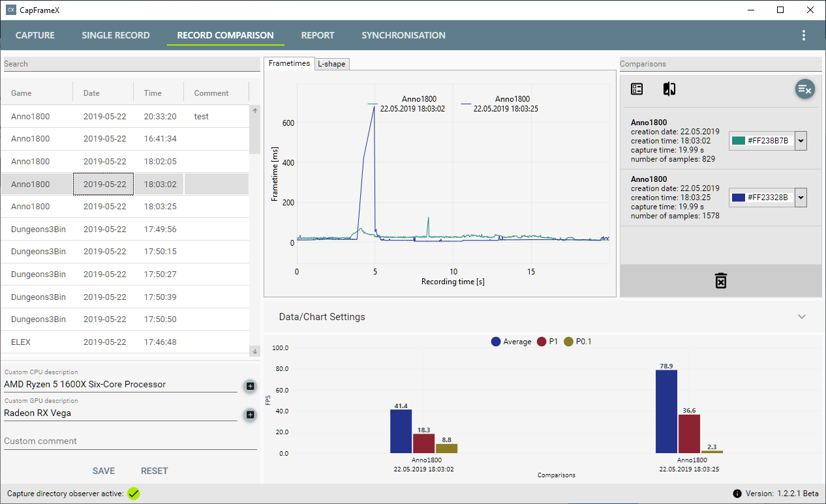The height and width of the screenshot is (504, 826).
Task: Click the Custom comment field
Action: tap(130, 441)
